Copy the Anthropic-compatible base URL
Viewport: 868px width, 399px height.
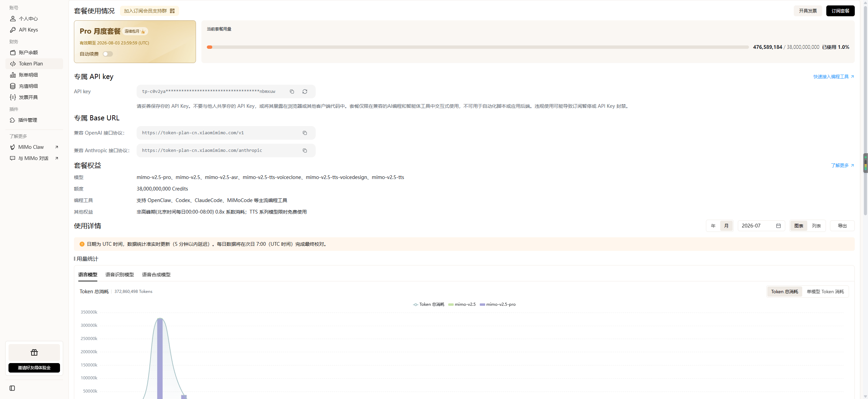tap(305, 151)
